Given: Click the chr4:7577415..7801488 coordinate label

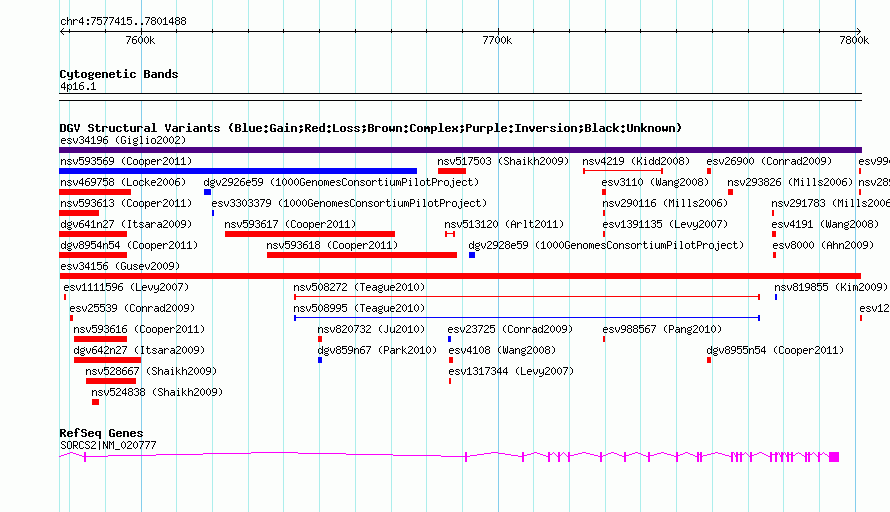Looking at the screenshot, I should click(x=123, y=22).
